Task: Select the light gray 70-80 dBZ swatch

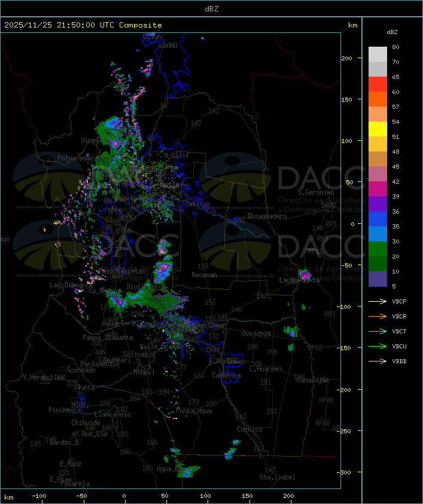Action: click(378, 54)
